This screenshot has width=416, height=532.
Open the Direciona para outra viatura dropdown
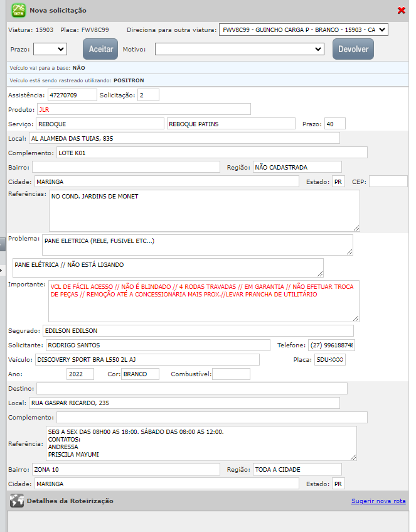tap(304, 30)
